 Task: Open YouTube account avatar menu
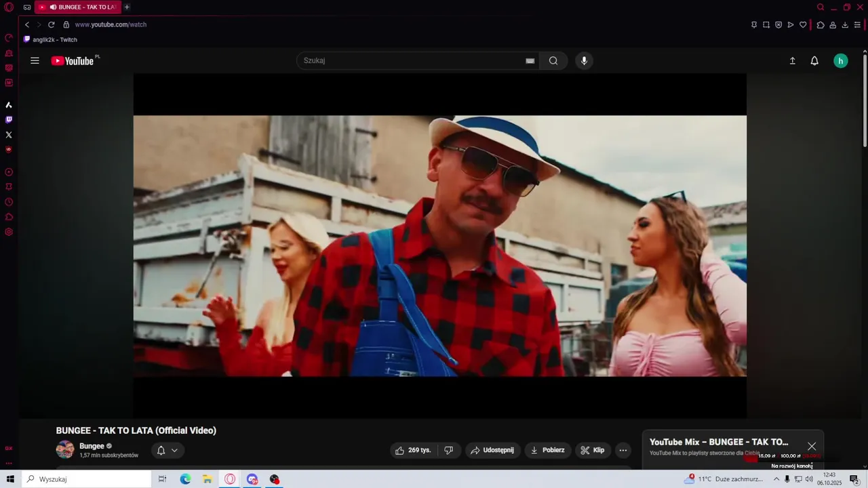tap(841, 61)
